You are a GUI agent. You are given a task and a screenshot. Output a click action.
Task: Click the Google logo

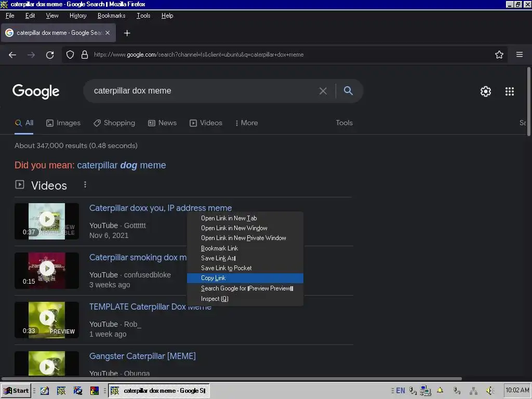pos(36,91)
